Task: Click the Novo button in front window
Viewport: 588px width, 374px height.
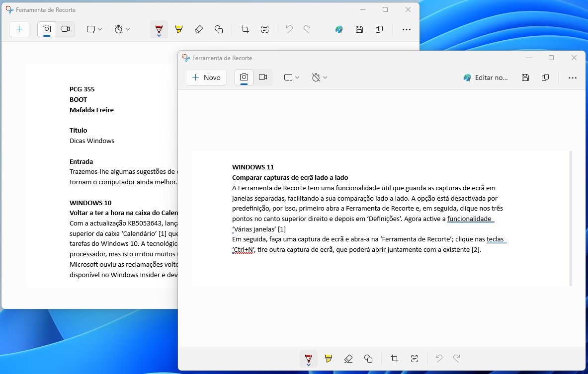Action: coord(206,77)
